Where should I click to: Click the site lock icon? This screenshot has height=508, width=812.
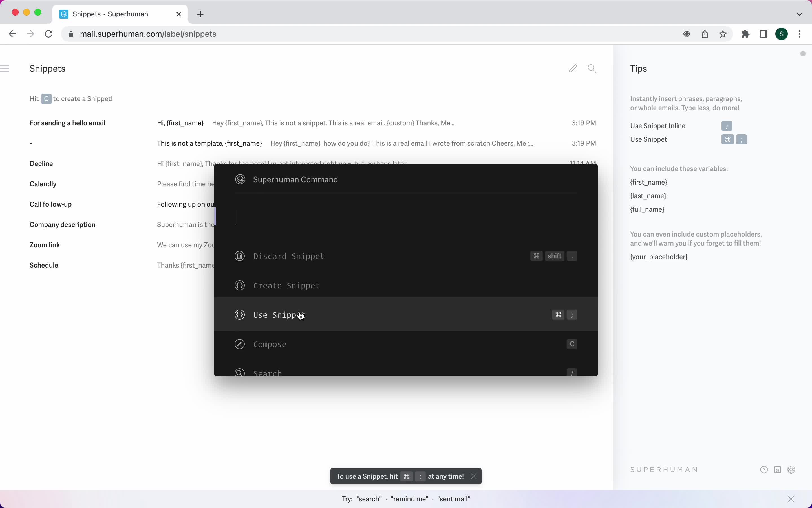71,34
